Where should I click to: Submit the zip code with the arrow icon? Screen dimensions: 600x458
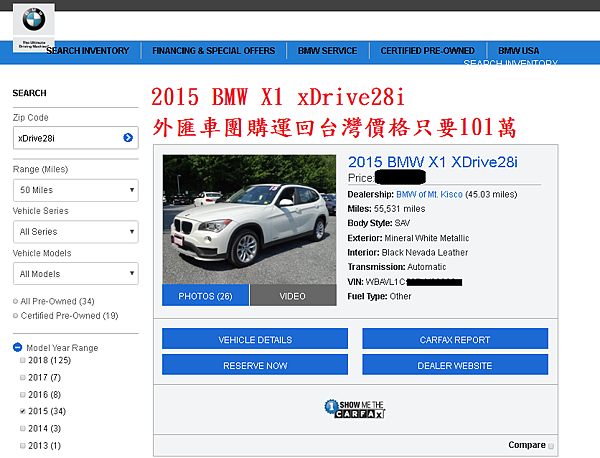tap(128, 138)
